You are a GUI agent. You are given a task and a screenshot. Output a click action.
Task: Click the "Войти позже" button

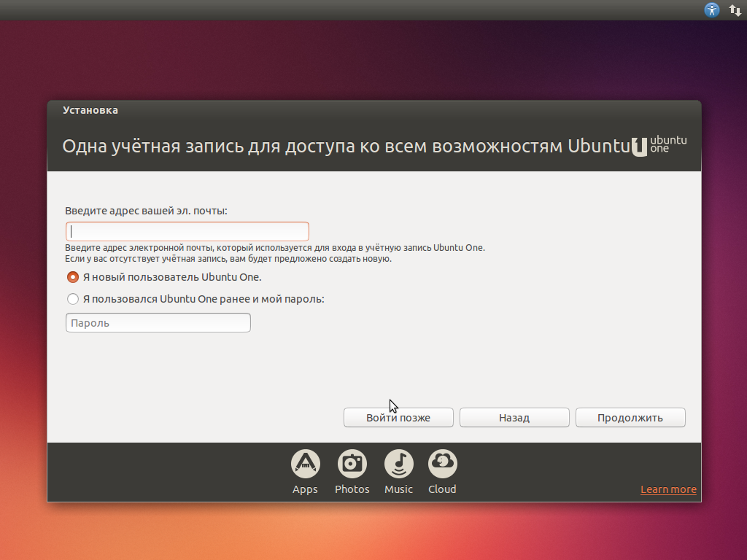tap(398, 418)
